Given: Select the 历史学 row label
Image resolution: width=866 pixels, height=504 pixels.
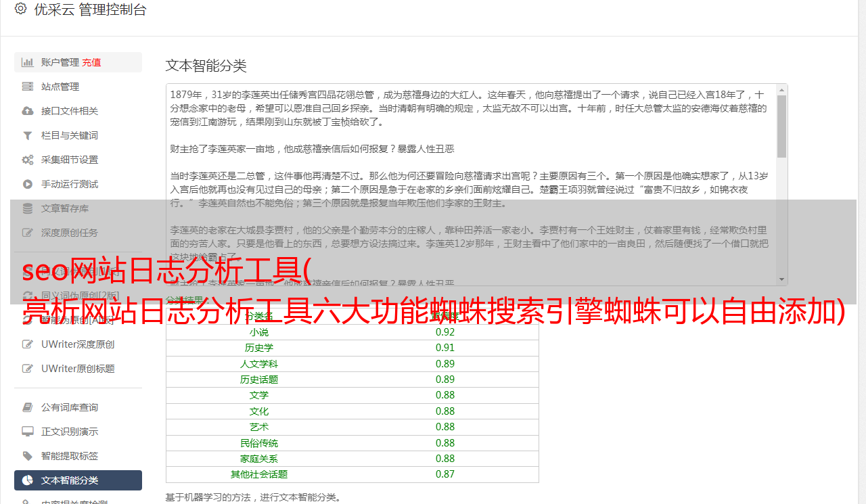Looking at the screenshot, I should [x=259, y=348].
